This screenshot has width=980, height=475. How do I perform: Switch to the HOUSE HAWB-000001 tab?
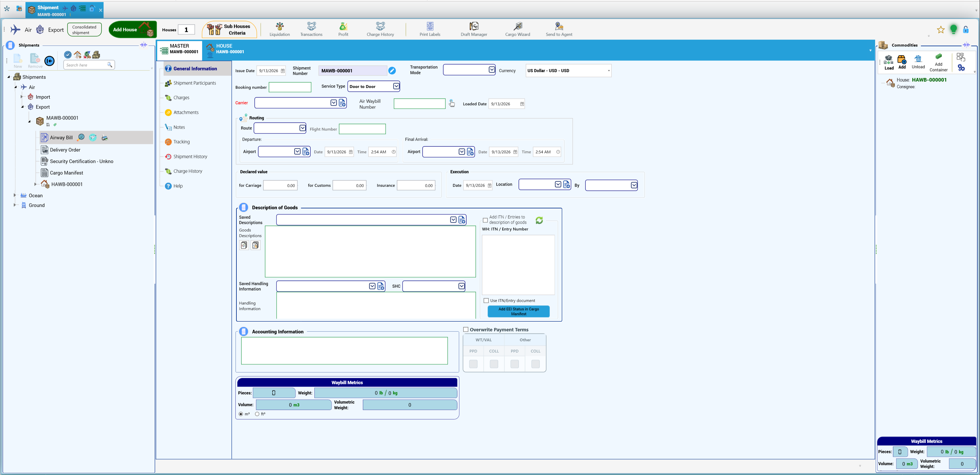[226, 49]
